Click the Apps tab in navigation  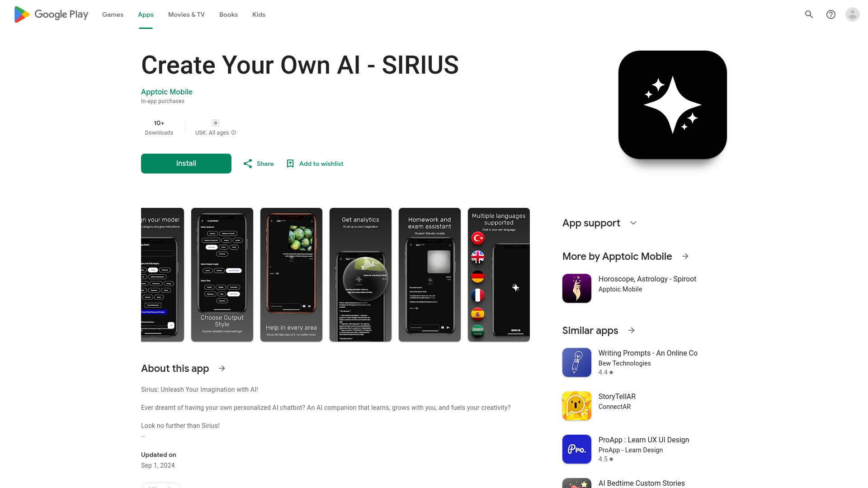click(146, 14)
